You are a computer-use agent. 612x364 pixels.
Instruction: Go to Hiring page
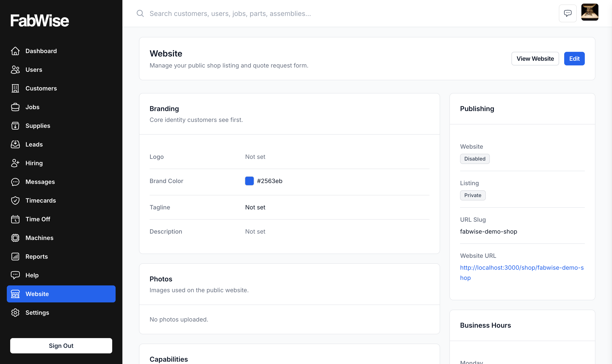coord(61,163)
